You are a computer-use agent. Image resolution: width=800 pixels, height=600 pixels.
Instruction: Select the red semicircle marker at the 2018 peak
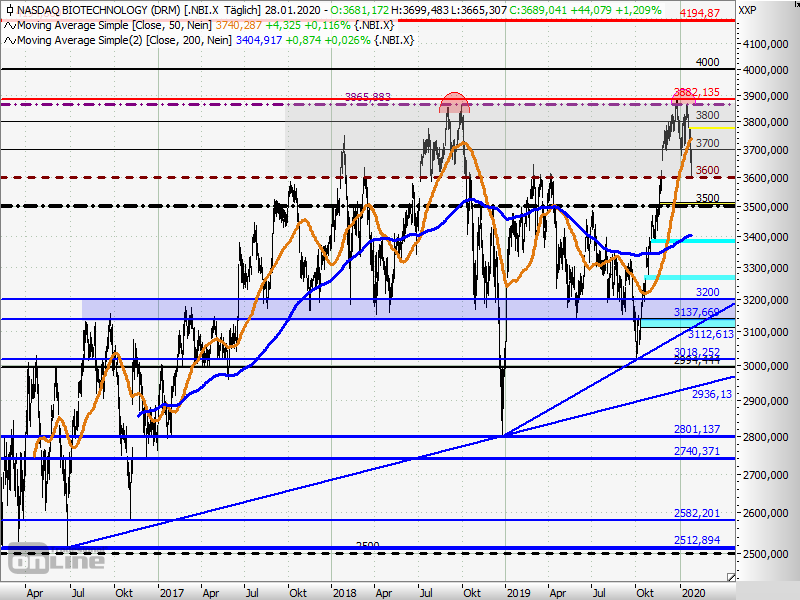[454, 103]
